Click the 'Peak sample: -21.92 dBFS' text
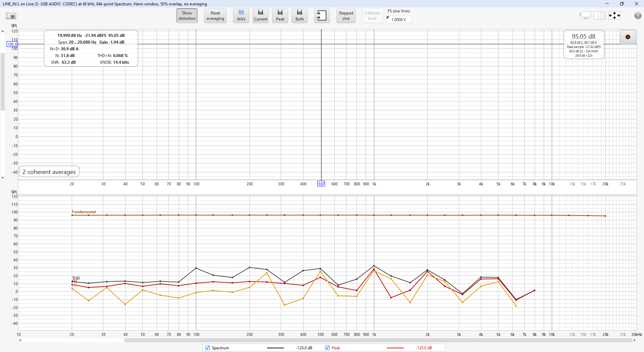This screenshot has height=352, width=644. click(584, 47)
